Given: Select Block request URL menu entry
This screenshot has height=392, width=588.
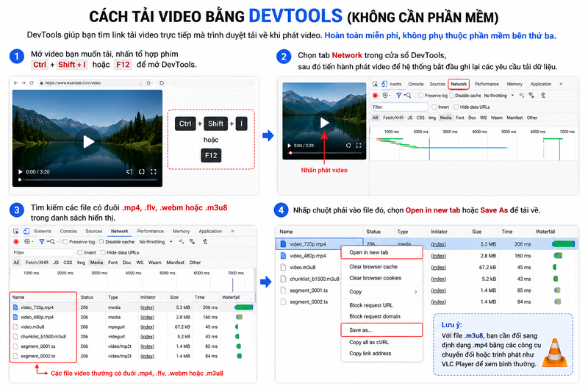Looking at the screenshot, I should pyautogui.click(x=371, y=305).
